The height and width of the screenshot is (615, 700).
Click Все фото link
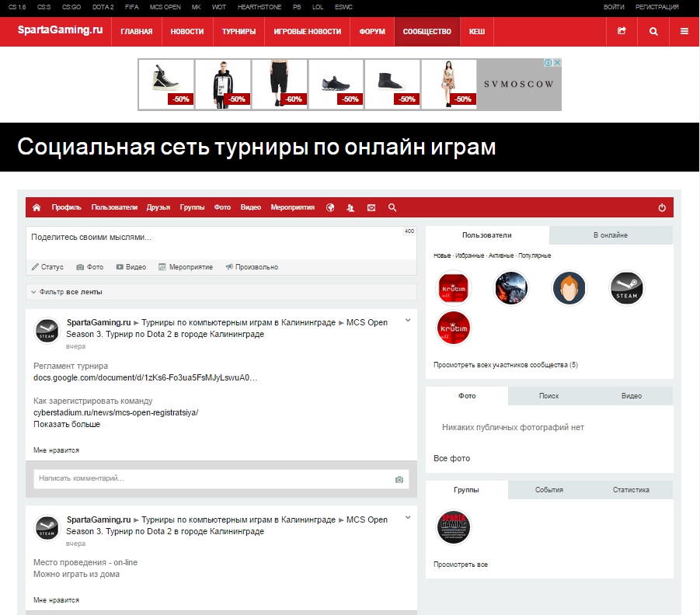tap(452, 458)
